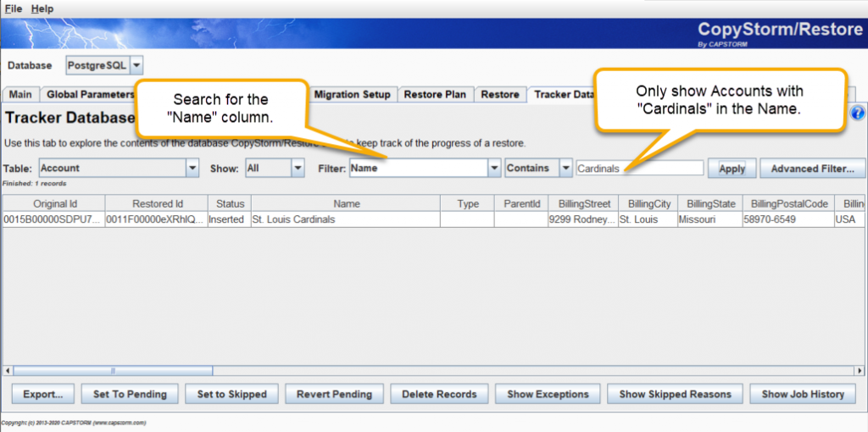The height and width of the screenshot is (432, 868).
Task: Click the Show Exceptions button
Action: pyautogui.click(x=548, y=395)
